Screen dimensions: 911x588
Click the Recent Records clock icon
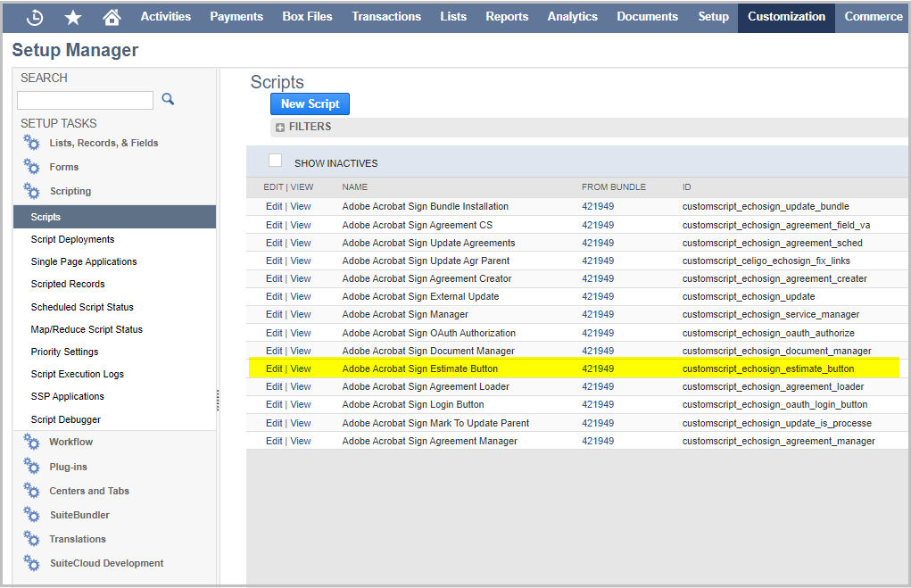[x=36, y=17]
